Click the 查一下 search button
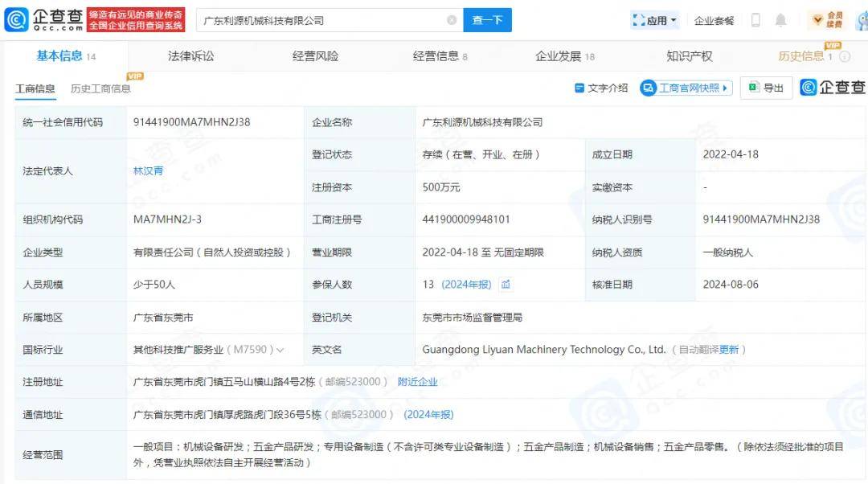The height and width of the screenshot is (484, 868). pyautogui.click(x=487, y=20)
